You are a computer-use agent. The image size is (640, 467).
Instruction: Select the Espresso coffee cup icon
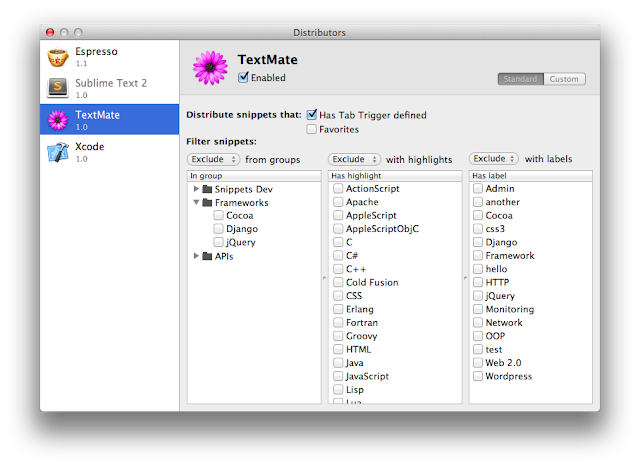(x=58, y=57)
